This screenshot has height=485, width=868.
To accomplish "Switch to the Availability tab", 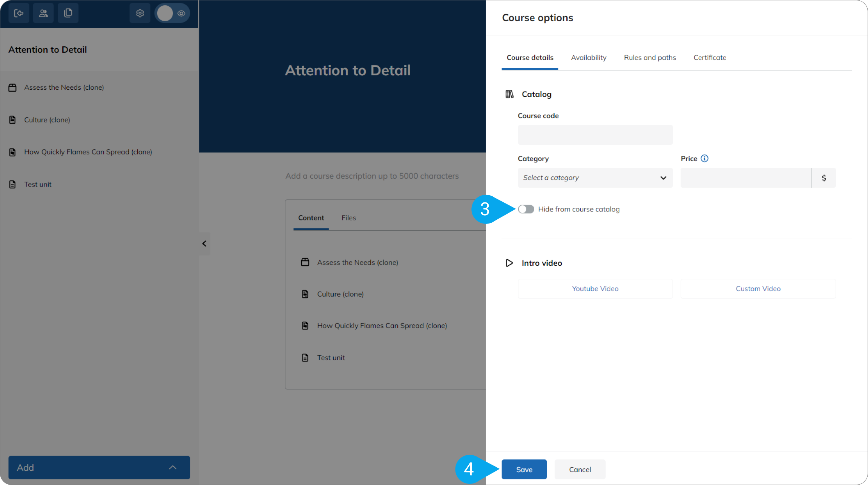I will pyautogui.click(x=589, y=58).
